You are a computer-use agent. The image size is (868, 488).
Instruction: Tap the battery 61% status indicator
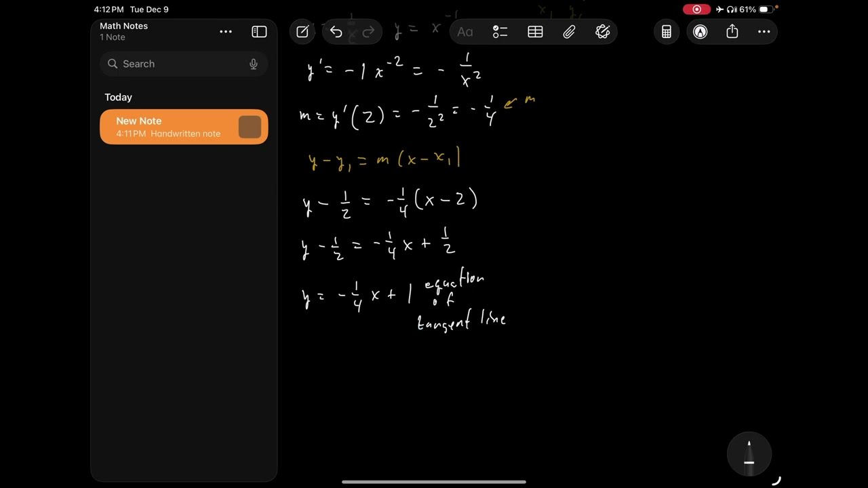(x=756, y=9)
